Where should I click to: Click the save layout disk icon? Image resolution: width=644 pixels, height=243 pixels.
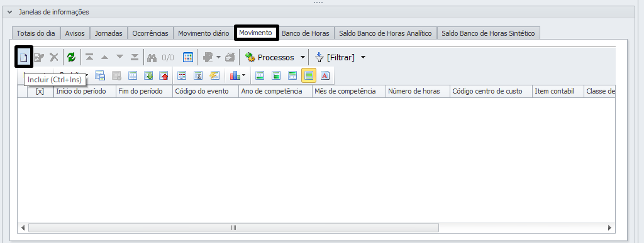101,75
